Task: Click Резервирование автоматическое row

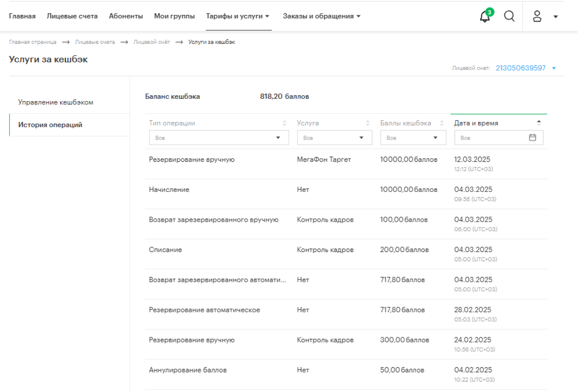Action: (346, 314)
